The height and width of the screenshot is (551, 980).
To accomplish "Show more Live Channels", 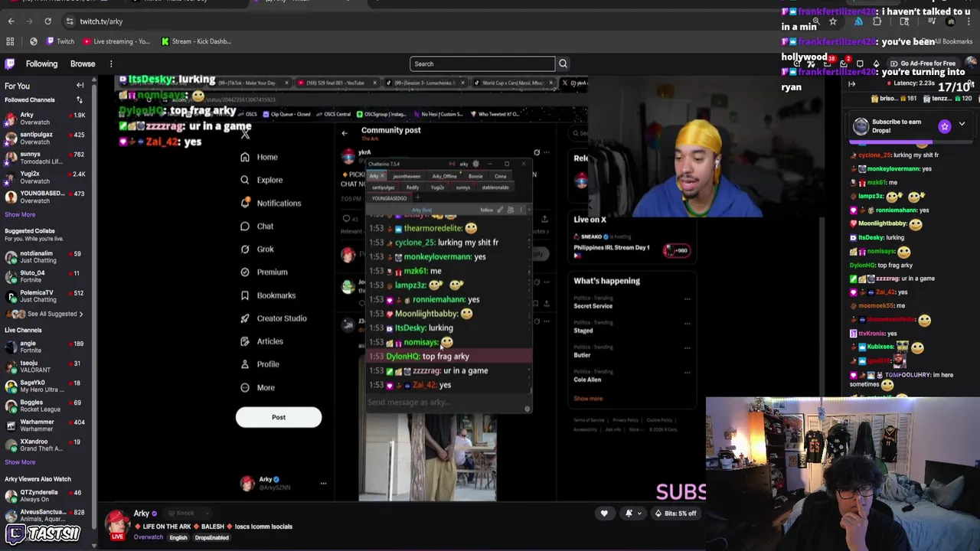I will click(x=20, y=462).
